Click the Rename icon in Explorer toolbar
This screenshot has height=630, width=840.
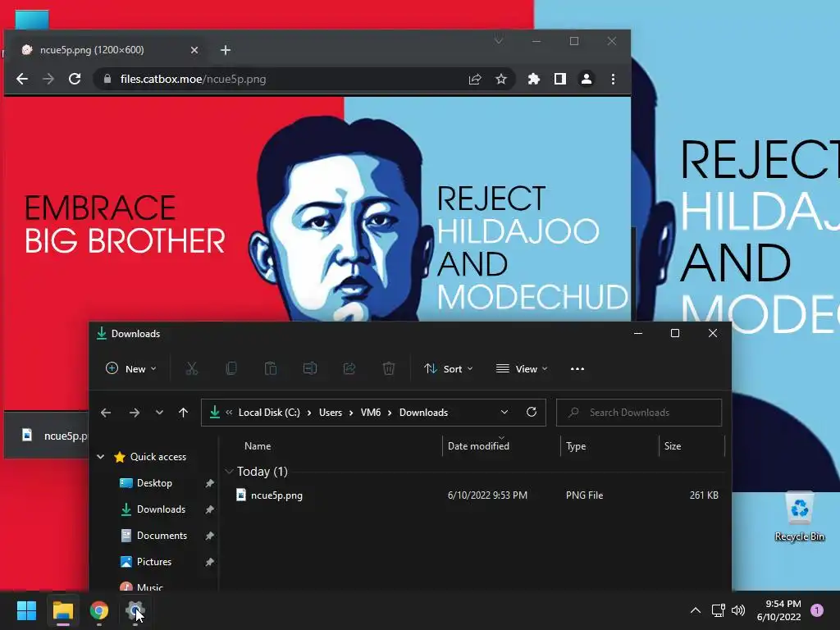(309, 368)
